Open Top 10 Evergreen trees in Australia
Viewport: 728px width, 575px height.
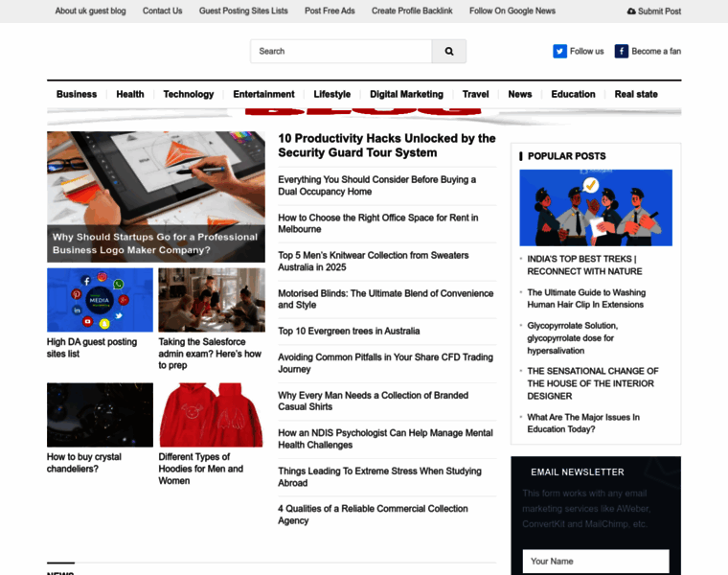[x=349, y=332]
